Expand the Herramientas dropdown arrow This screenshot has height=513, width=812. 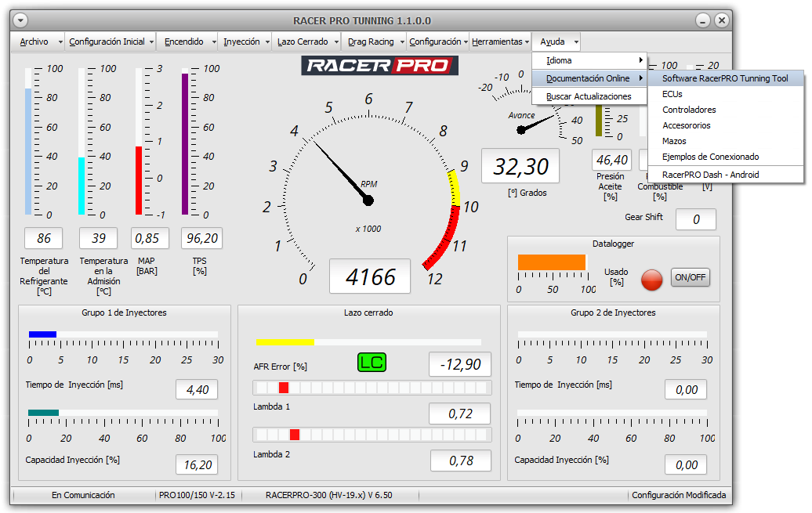pyautogui.click(x=527, y=42)
